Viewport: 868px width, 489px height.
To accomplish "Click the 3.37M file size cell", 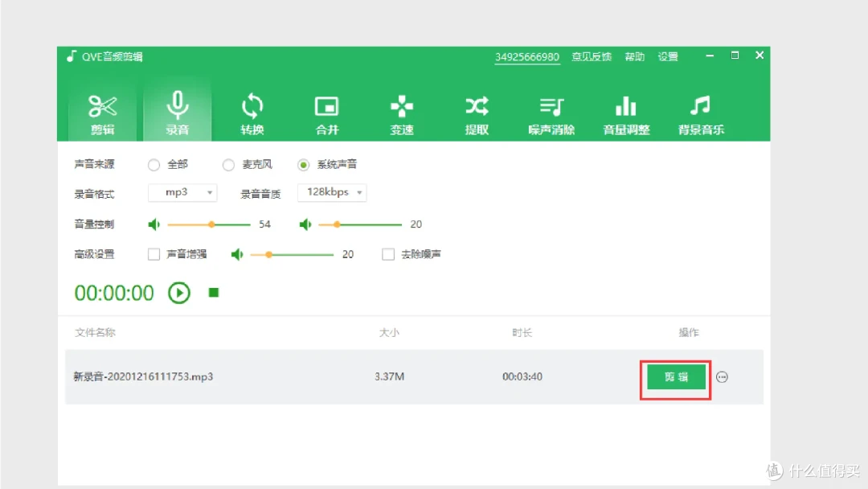I will [x=389, y=376].
